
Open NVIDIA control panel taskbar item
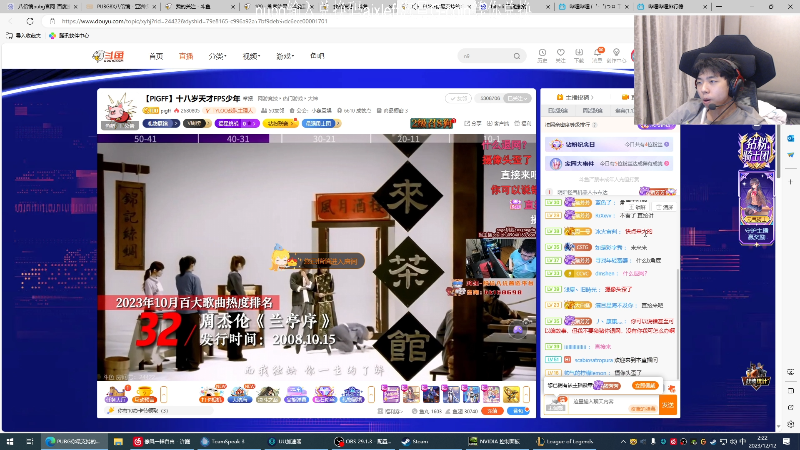coord(495,441)
